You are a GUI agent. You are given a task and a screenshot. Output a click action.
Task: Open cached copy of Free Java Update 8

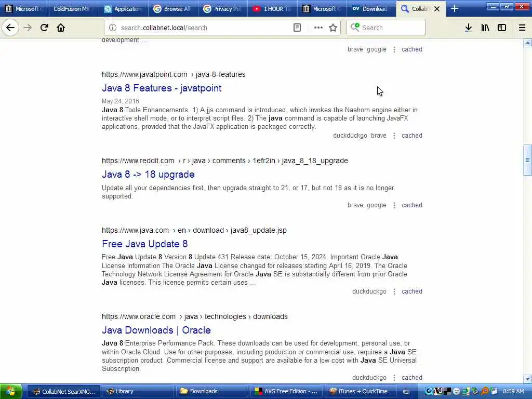412,291
